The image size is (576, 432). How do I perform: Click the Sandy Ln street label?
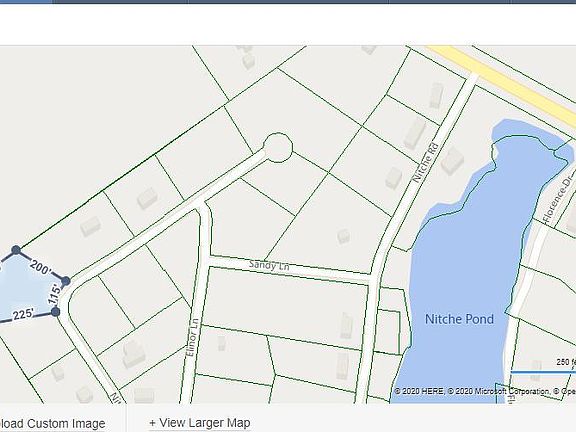coord(269,265)
